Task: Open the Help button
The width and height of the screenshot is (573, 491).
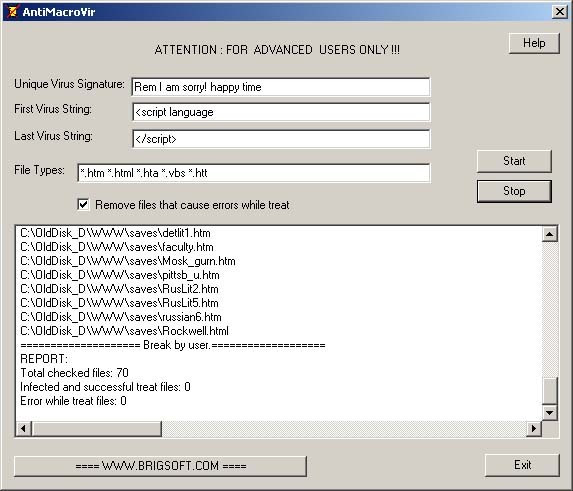Action: point(534,43)
